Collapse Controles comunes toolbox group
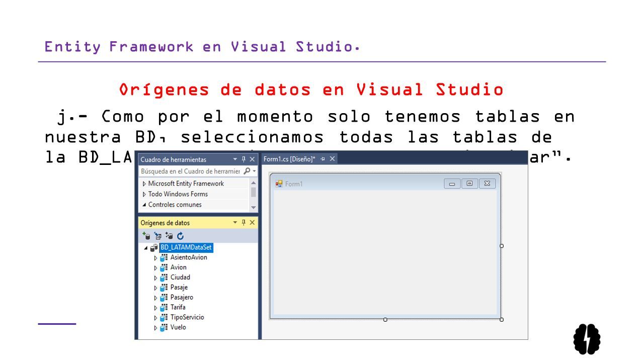 [x=144, y=205]
